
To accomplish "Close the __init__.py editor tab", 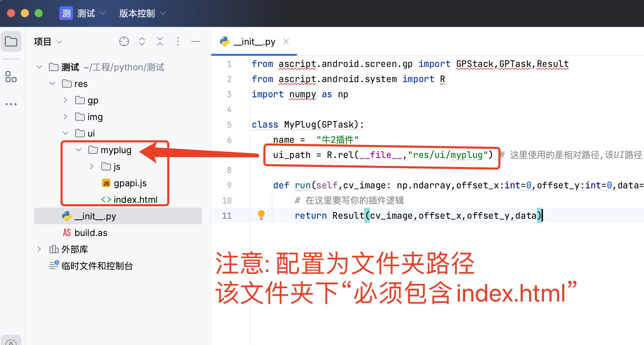I will [x=286, y=41].
